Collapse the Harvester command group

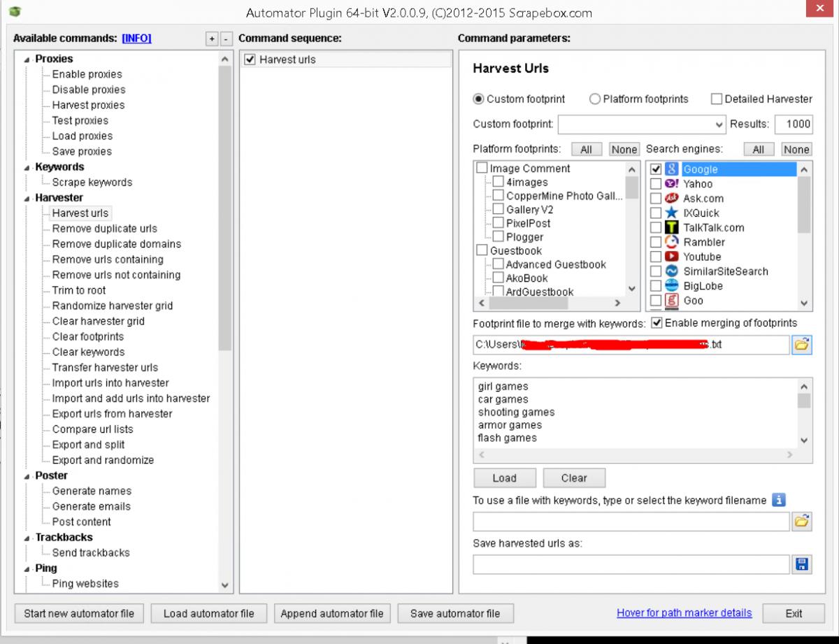(x=27, y=198)
